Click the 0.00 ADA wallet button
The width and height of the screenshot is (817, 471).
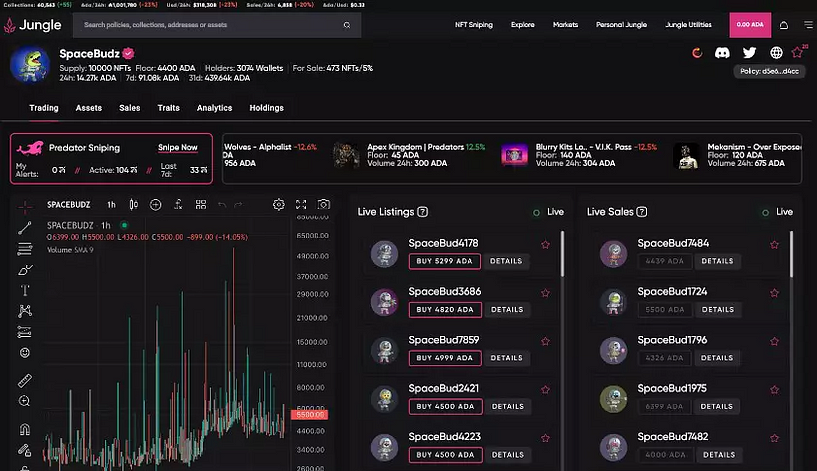750,24
